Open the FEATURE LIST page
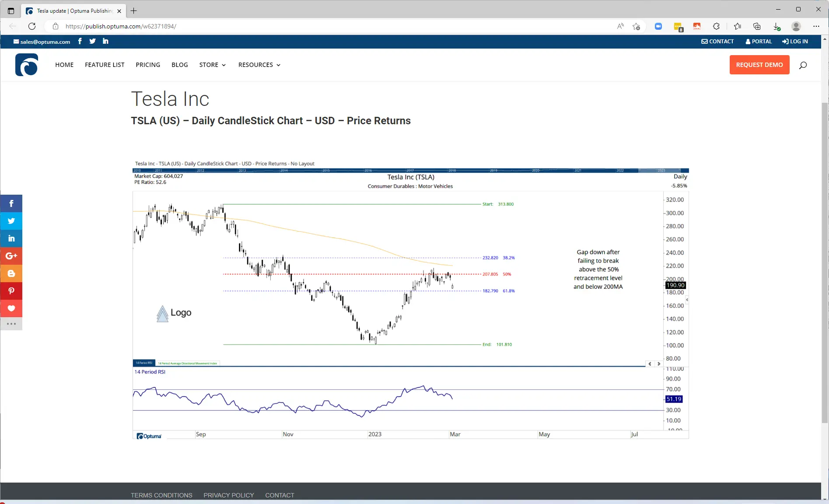Screen dimensions: 829x504 pos(105,65)
